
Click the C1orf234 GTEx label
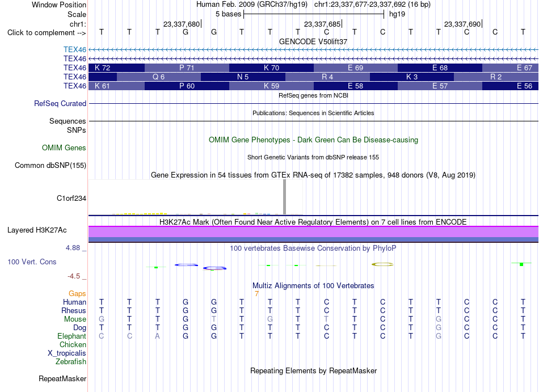click(x=71, y=198)
